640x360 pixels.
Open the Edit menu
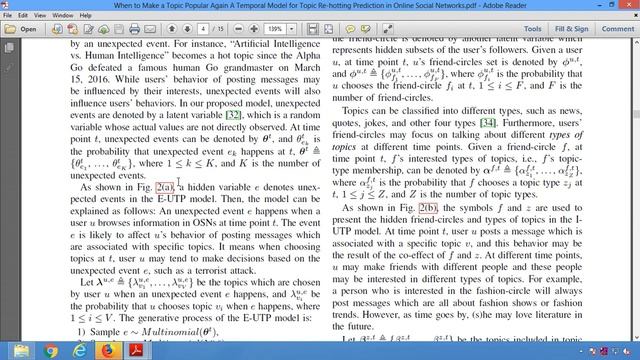23,16
